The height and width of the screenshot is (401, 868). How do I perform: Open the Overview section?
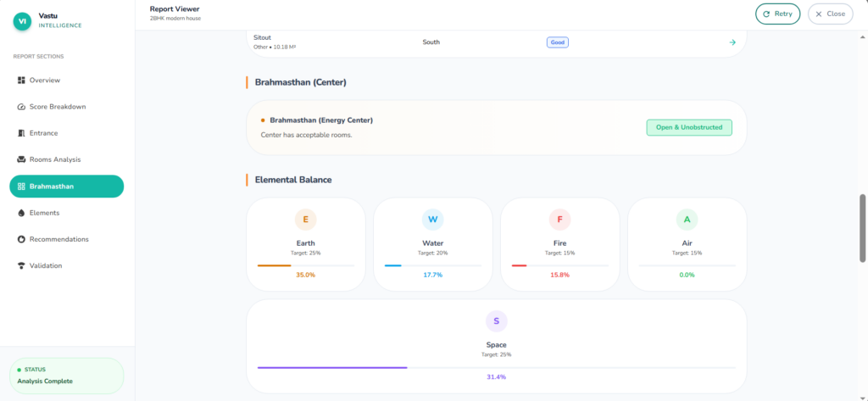[x=44, y=81]
